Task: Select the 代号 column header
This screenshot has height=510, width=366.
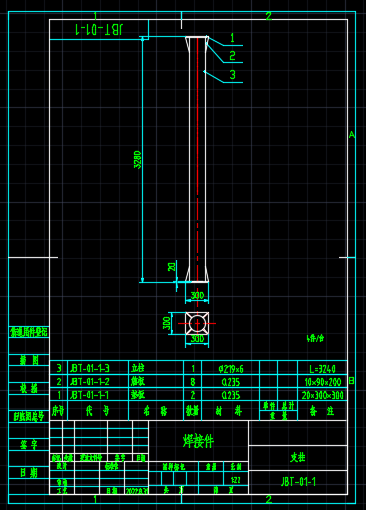Action: pyautogui.click(x=97, y=411)
